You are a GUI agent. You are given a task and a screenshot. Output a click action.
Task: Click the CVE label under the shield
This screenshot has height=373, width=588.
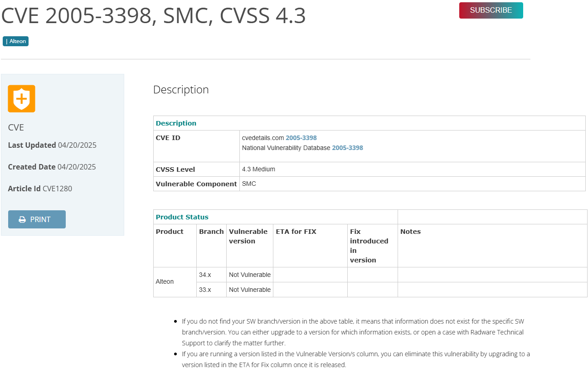16,127
